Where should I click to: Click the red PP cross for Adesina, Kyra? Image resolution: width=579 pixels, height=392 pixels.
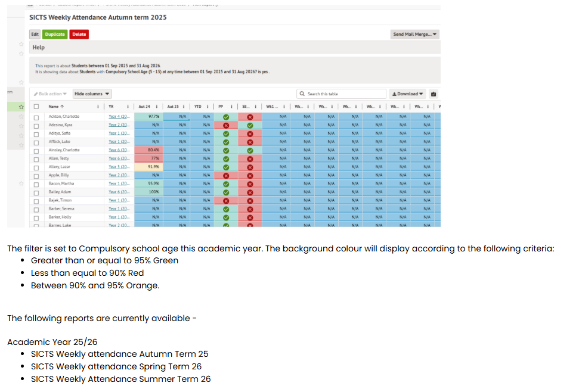[226, 125]
